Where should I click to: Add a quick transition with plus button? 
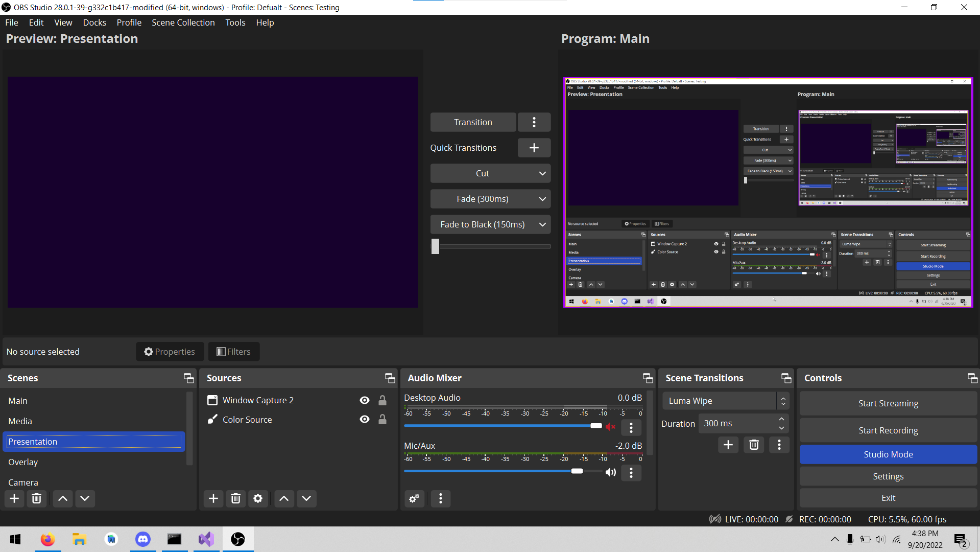pos(534,148)
